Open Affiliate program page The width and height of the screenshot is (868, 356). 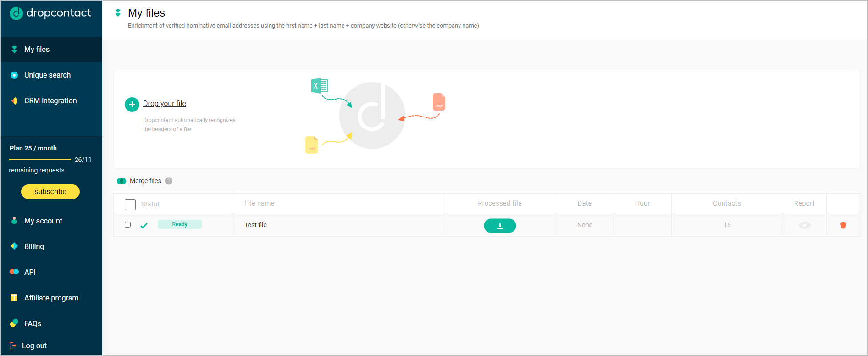coord(51,298)
